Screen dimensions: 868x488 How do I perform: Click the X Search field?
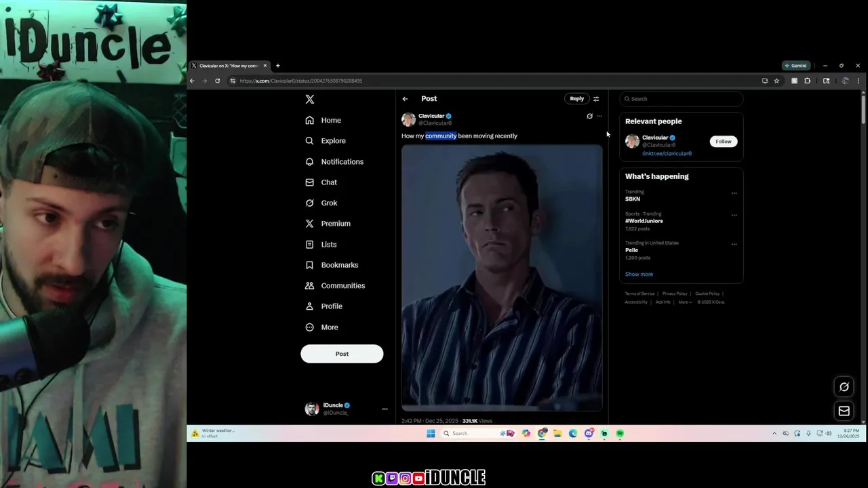pos(682,99)
